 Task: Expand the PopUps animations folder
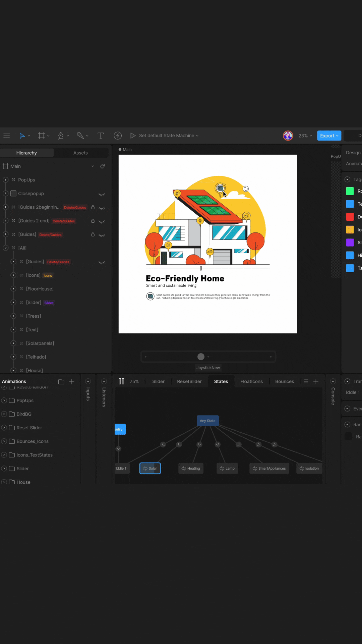click(4, 400)
